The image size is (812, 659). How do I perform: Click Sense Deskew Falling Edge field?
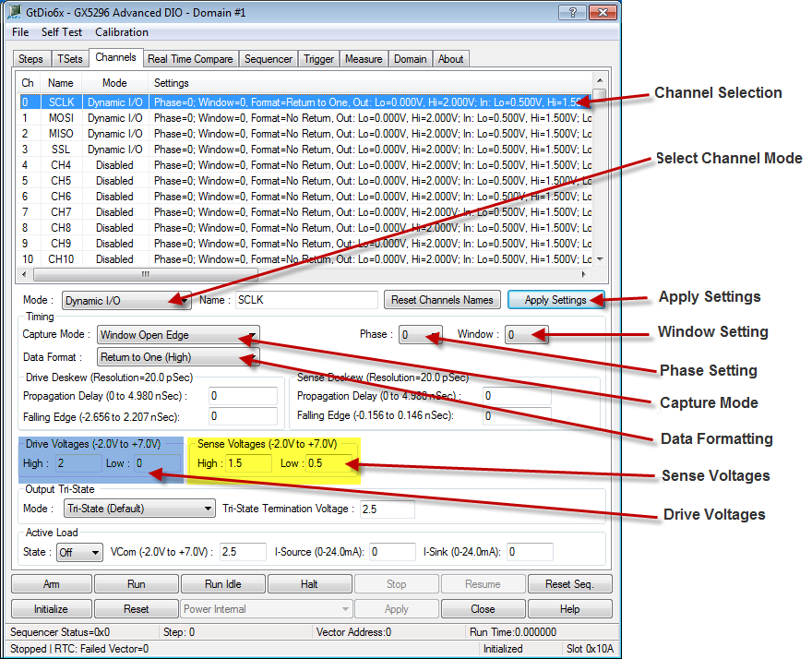[517, 415]
